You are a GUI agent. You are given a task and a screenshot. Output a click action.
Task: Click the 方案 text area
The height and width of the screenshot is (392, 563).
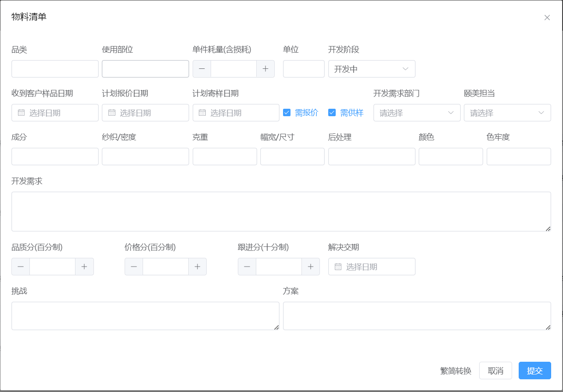point(416,316)
